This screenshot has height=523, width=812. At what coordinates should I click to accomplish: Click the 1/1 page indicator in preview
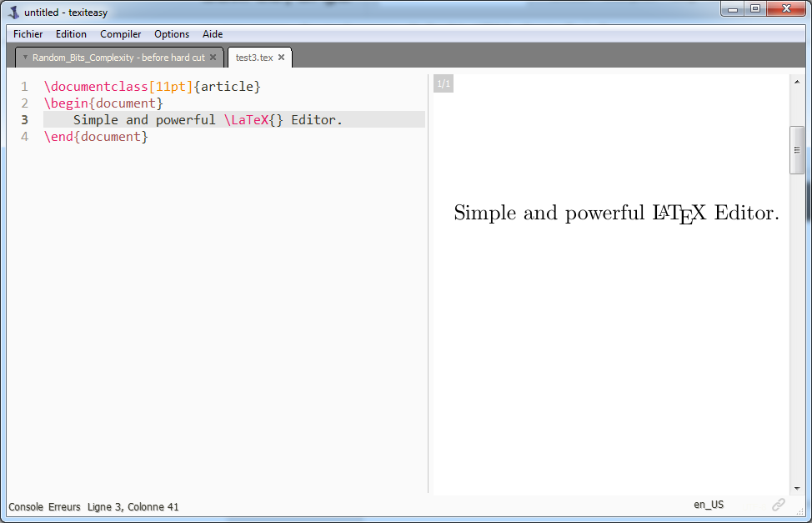click(x=444, y=83)
